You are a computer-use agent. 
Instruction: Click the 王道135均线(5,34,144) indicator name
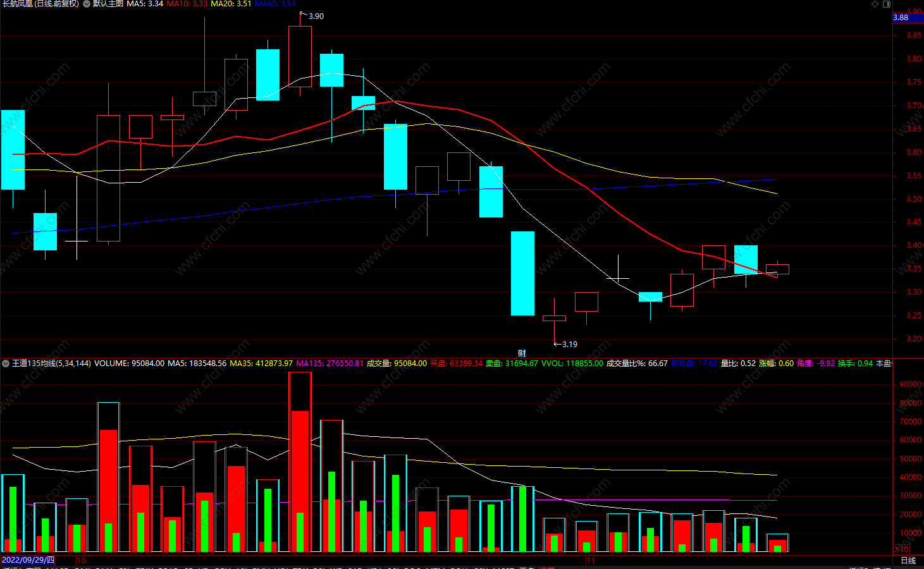click(51, 364)
